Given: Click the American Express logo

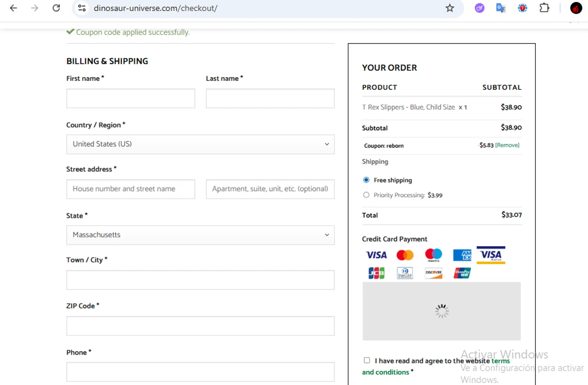Looking at the screenshot, I should tap(462, 255).
